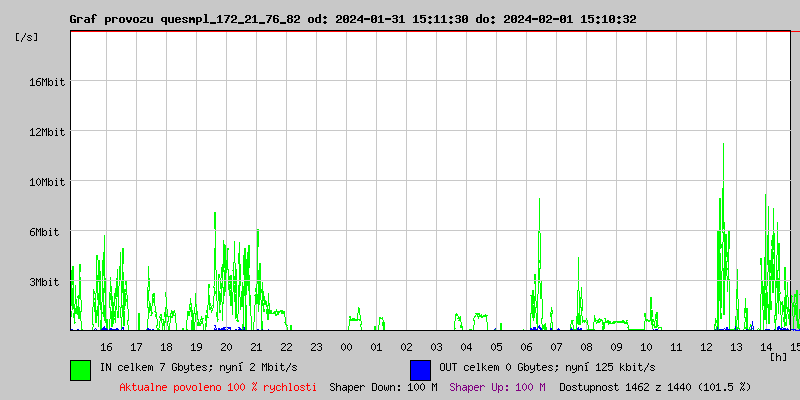
Task: Select hour marker 20 on the time axis
Action: click(x=226, y=347)
